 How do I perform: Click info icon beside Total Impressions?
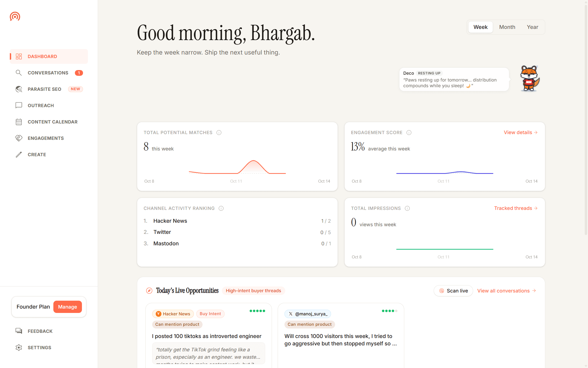coord(407,208)
